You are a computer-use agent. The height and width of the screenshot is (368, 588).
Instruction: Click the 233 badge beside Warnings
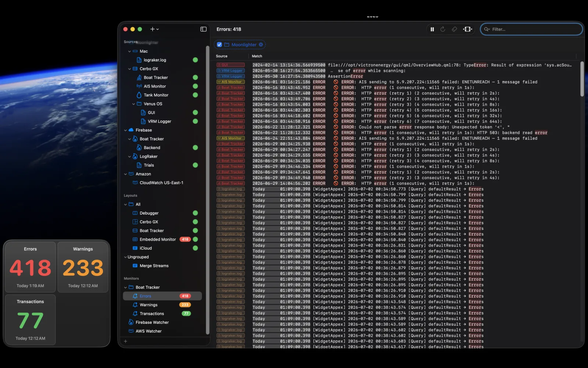[185, 305]
